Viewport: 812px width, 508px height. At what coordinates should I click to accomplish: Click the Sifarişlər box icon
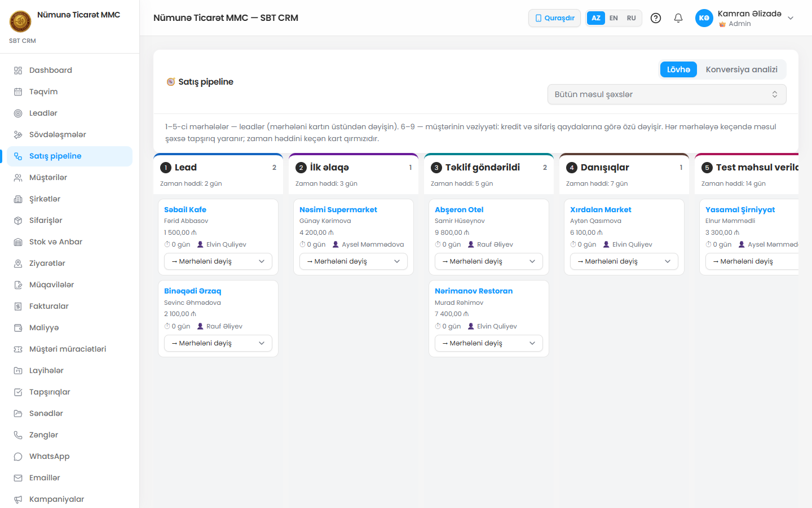pyautogui.click(x=18, y=221)
